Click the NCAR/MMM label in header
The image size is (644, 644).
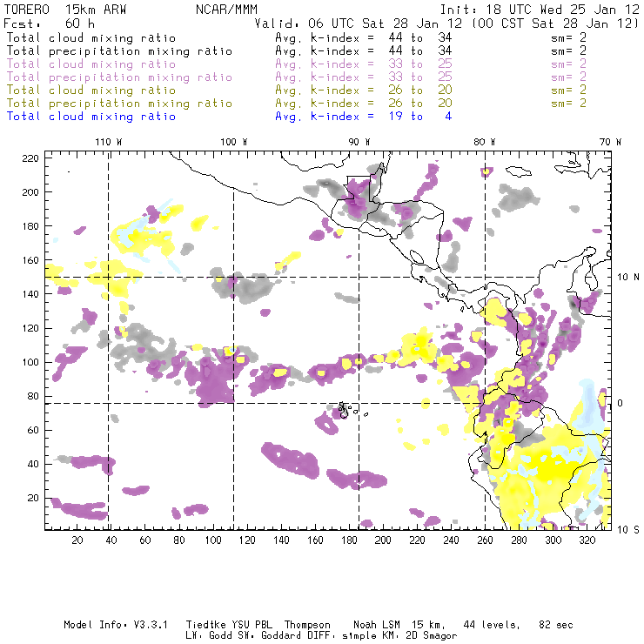coord(226,9)
